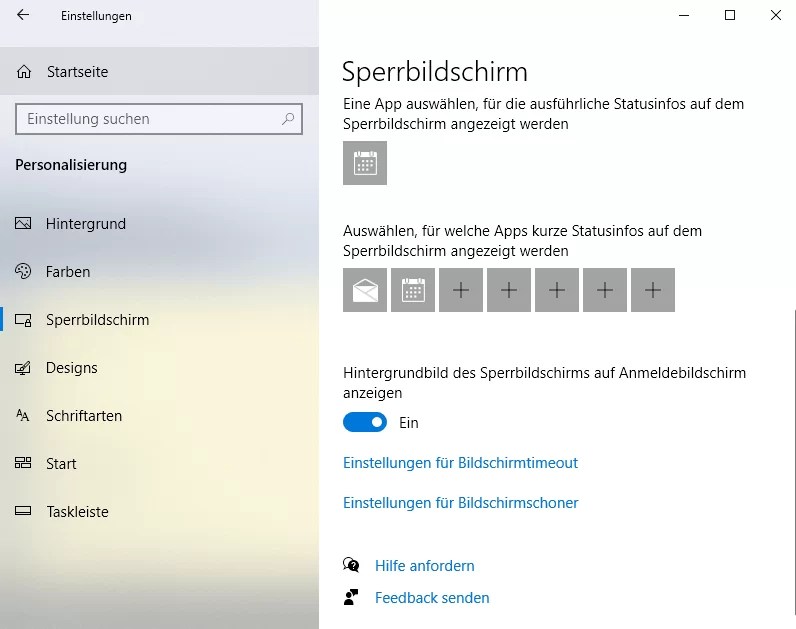Image resolution: width=796 pixels, height=629 pixels.
Task: Select Farben in the sidebar
Action: click(159, 272)
